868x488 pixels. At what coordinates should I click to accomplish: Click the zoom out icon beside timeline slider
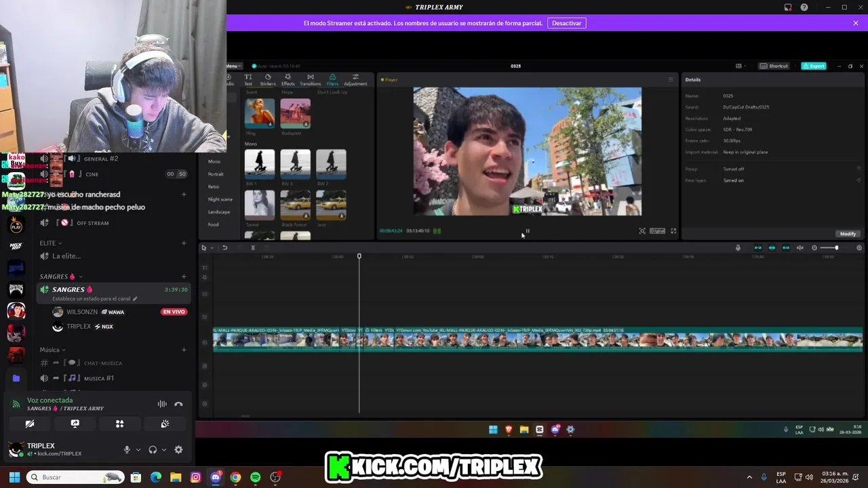click(x=814, y=248)
